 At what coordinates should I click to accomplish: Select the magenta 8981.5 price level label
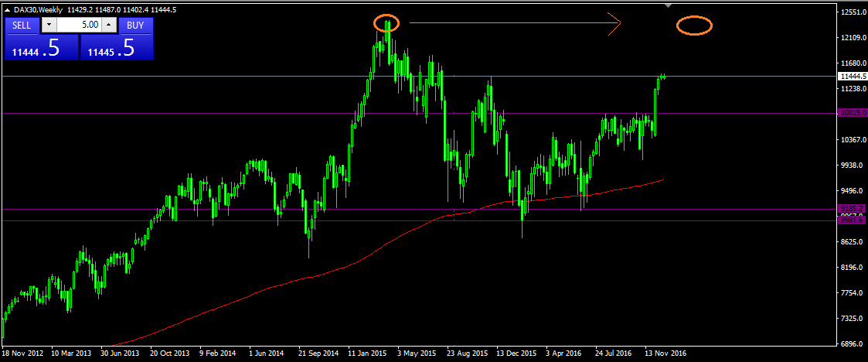pyautogui.click(x=853, y=220)
